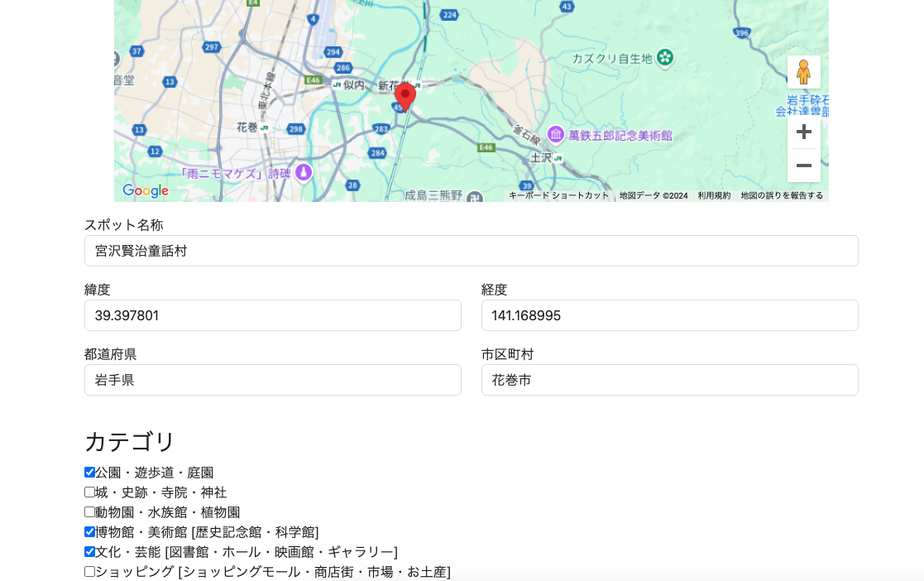
Task: Uncheck the 博物館・美術館 checkbox
Action: coord(89,532)
